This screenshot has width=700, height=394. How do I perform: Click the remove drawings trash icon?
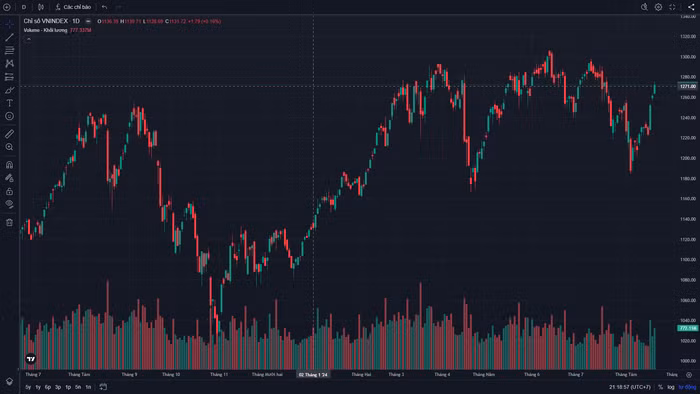[x=9, y=222]
